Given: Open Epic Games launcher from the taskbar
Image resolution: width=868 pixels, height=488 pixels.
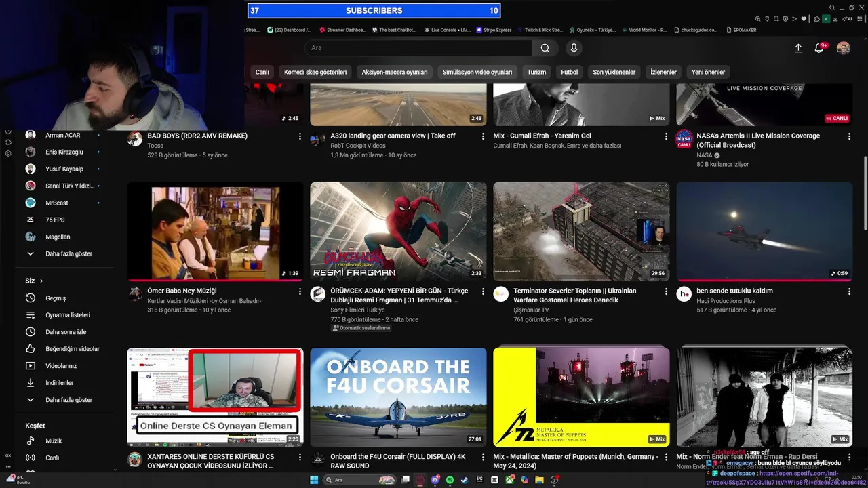Looking at the screenshot, I should [x=479, y=480].
